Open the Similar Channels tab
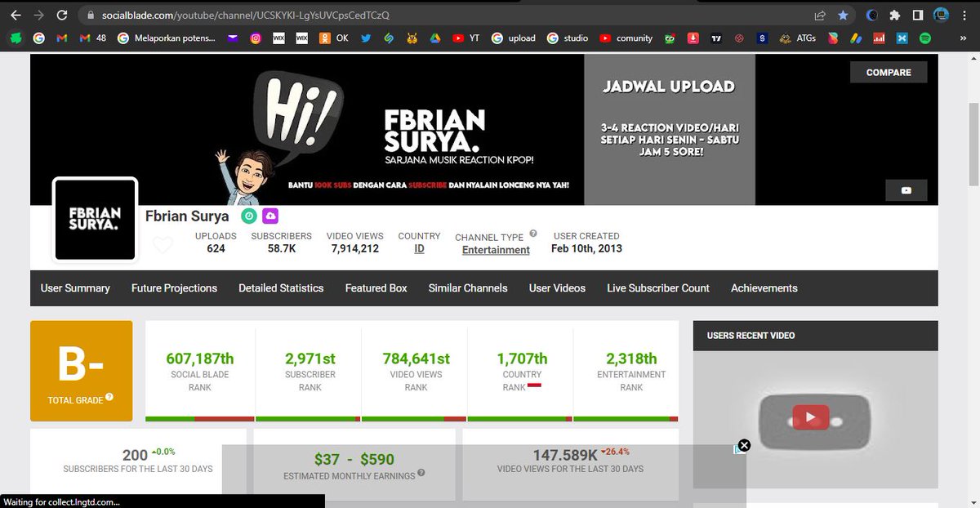The width and height of the screenshot is (980, 508). click(x=468, y=288)
